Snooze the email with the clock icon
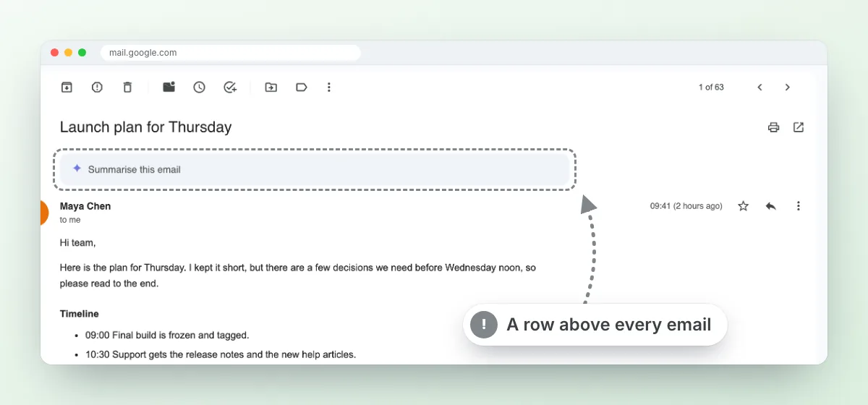Screen dimensions: 868x405 [200, 88]
